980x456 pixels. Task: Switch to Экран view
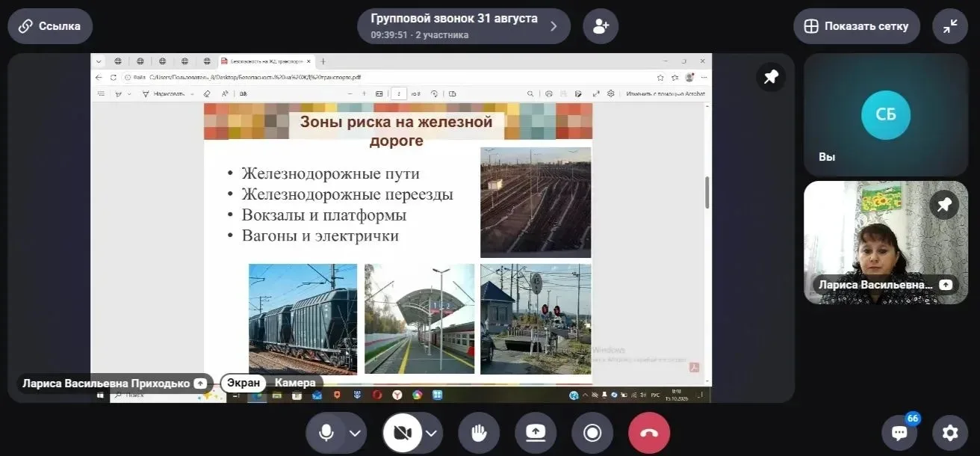coord(244,383)
